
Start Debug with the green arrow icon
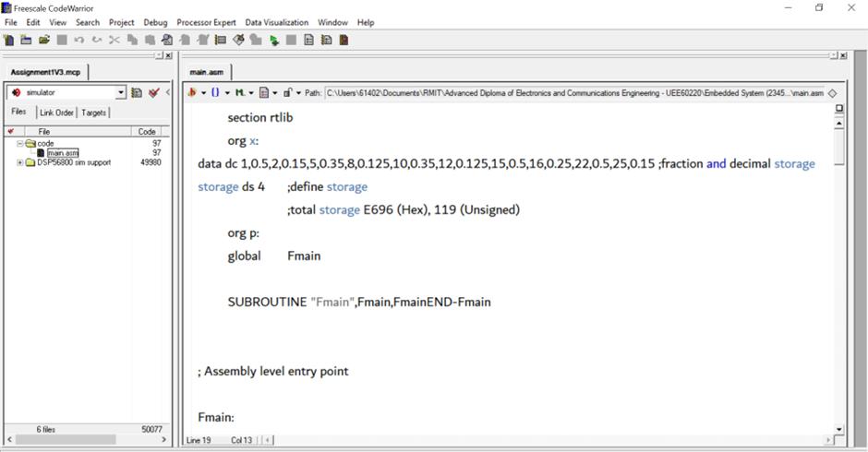pyautogui.click(x=274, y=40)
